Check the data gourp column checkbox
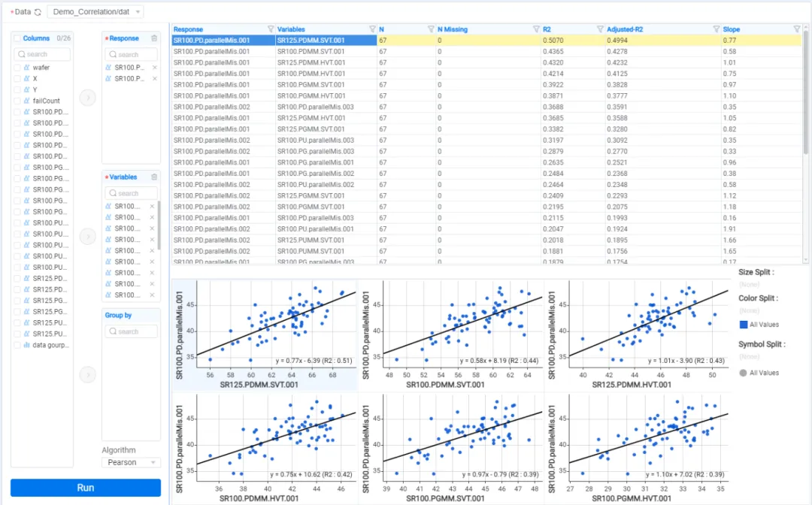The image size is (812, 505). (17, 345)
